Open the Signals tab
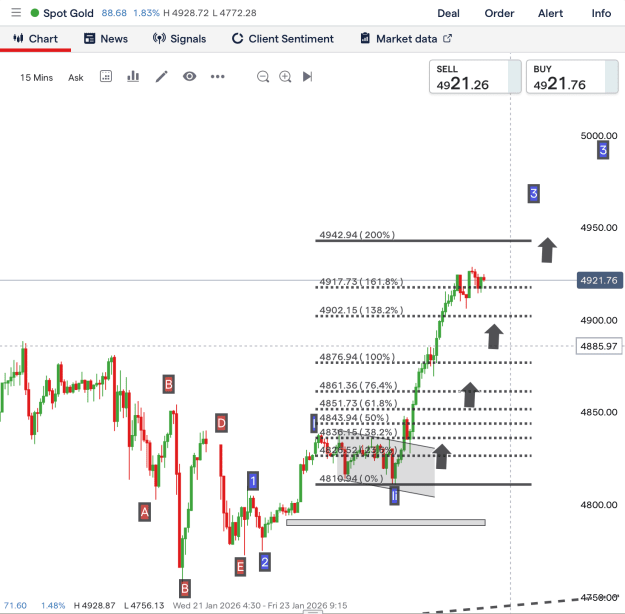The width and height of the screenshot is (625, 614). tap(179, 39)
